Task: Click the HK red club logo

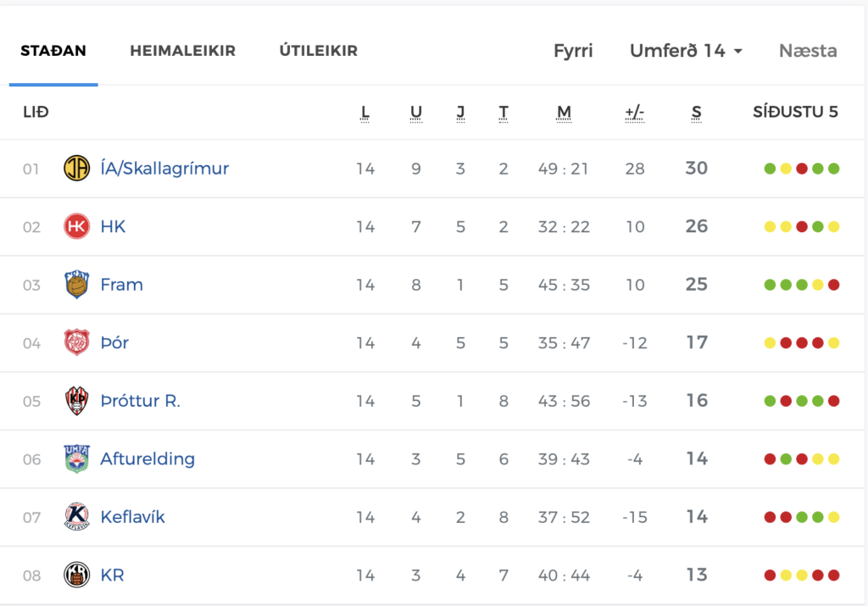Action: [76, 226]
